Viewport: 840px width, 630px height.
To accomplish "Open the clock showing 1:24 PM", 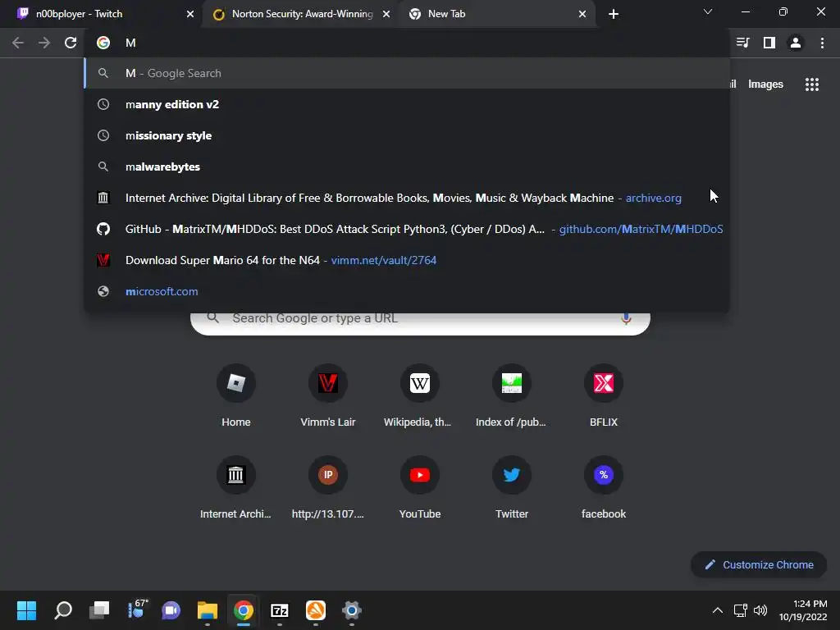I will tap(803, 610).
